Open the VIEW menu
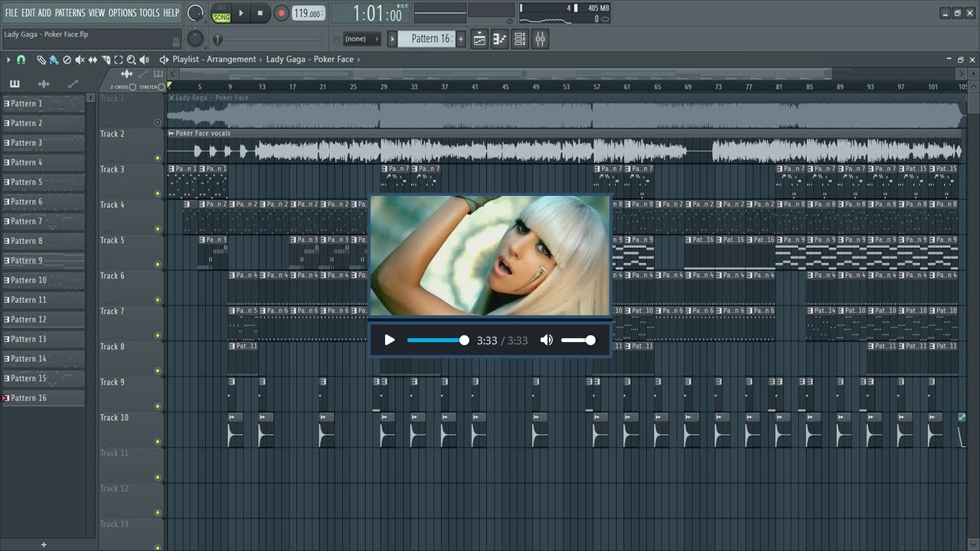The height and width of the screenshot is (551, 980). [x=96, y=13]
